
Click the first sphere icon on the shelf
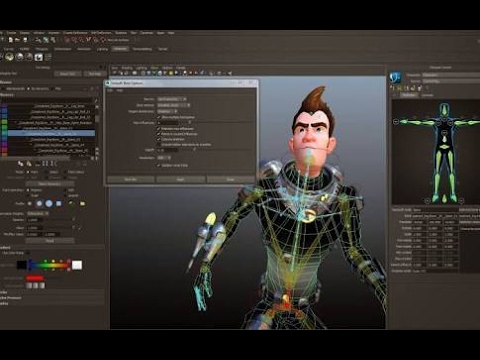[x=9, y=57]
